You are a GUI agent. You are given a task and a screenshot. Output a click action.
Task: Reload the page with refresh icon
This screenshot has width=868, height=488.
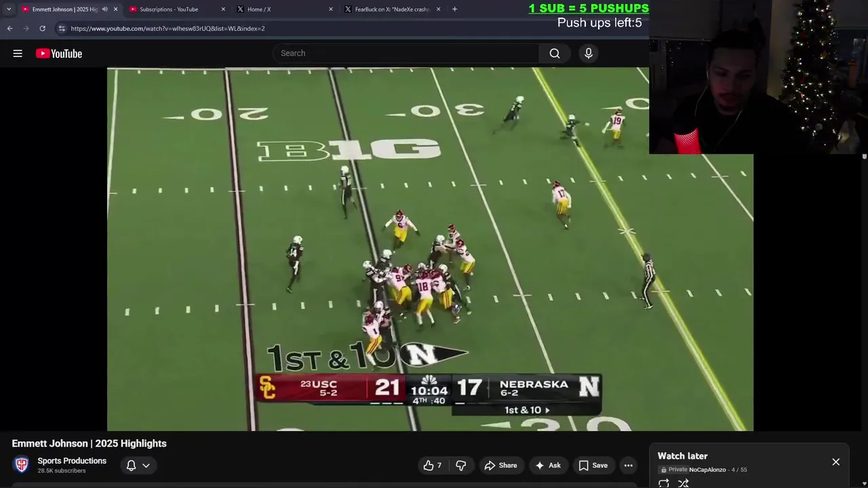pyautogui.click(x=42, y=28)
